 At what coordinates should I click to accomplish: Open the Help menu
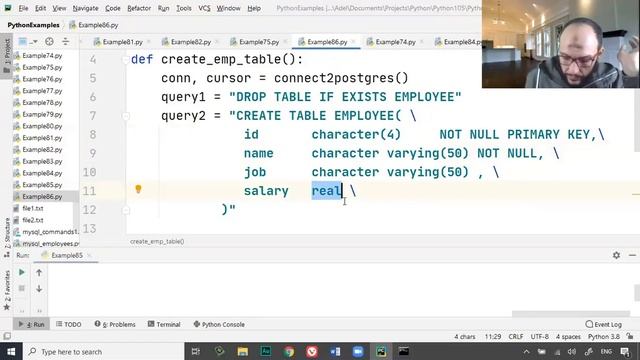(254, 8)
